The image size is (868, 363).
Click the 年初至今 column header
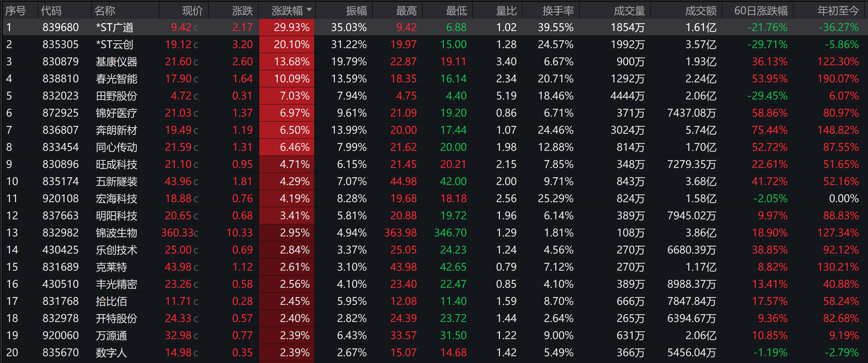838,11
